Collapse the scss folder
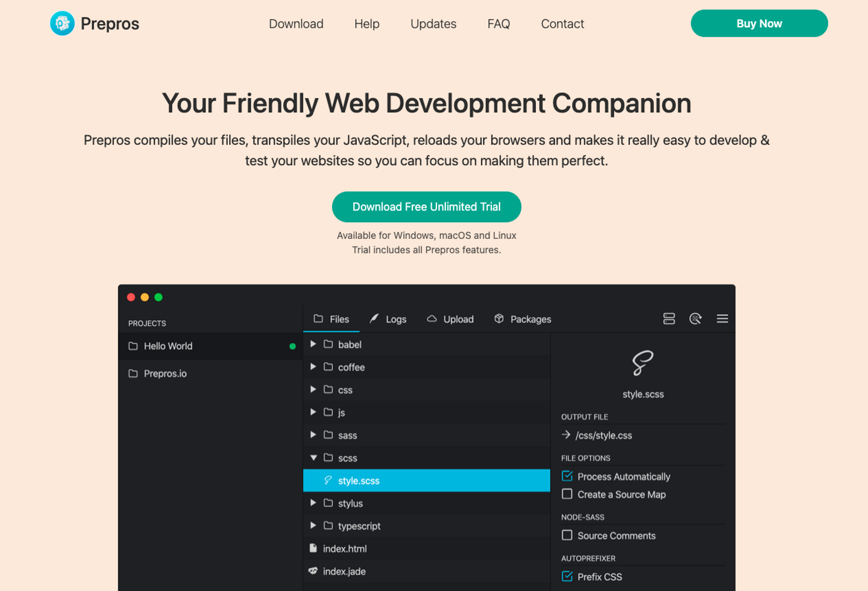Screen dimensions: 868x591 (313, 458)
